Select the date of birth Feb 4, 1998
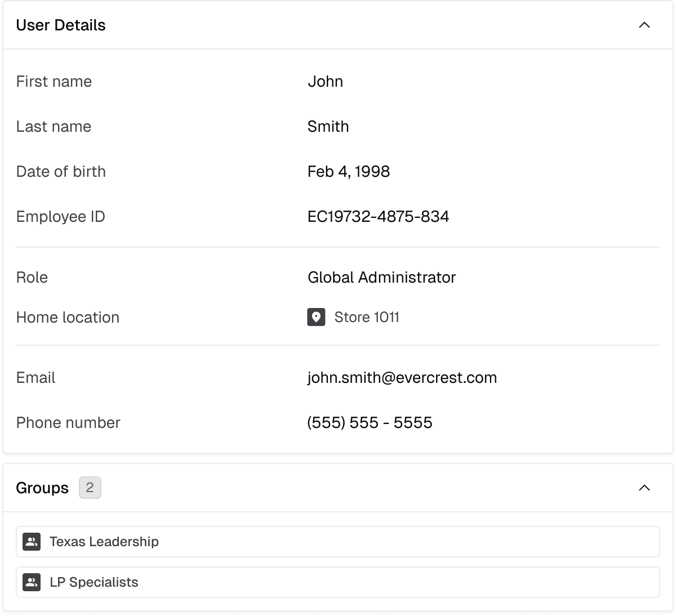This screenshot has width=676, height=616. coord(349,172)
